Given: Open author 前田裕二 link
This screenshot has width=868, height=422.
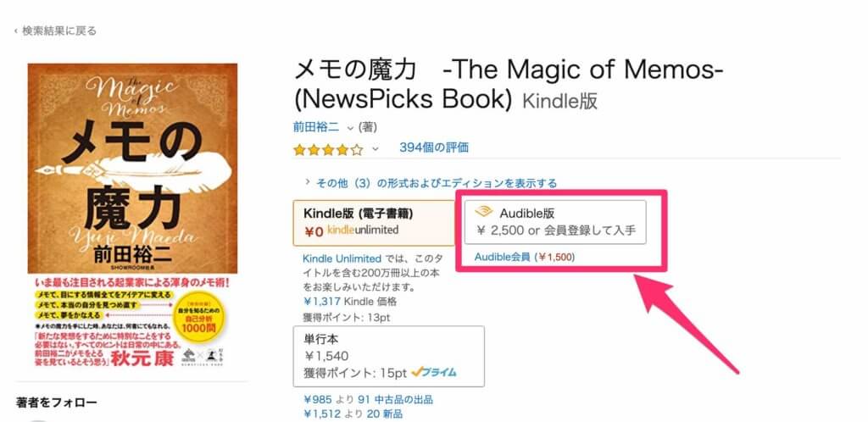Looking at the screenshot, I should pos(316,127).
